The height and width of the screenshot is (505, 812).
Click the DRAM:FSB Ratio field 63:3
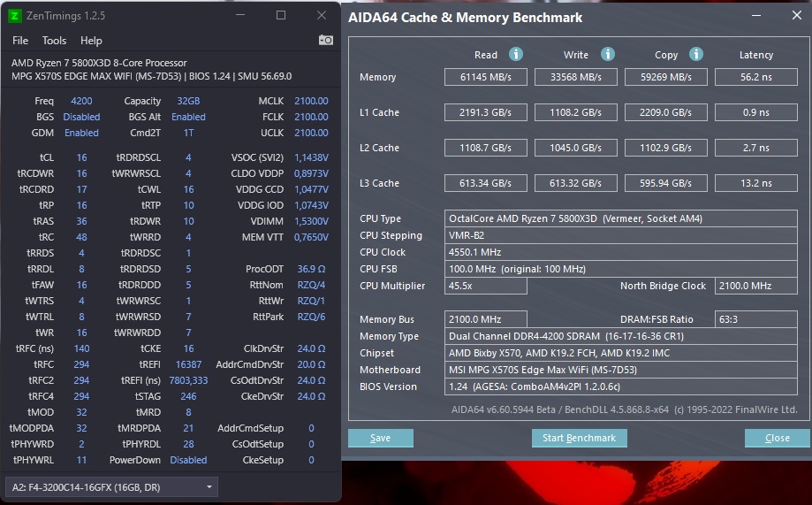tap(756, 319)
